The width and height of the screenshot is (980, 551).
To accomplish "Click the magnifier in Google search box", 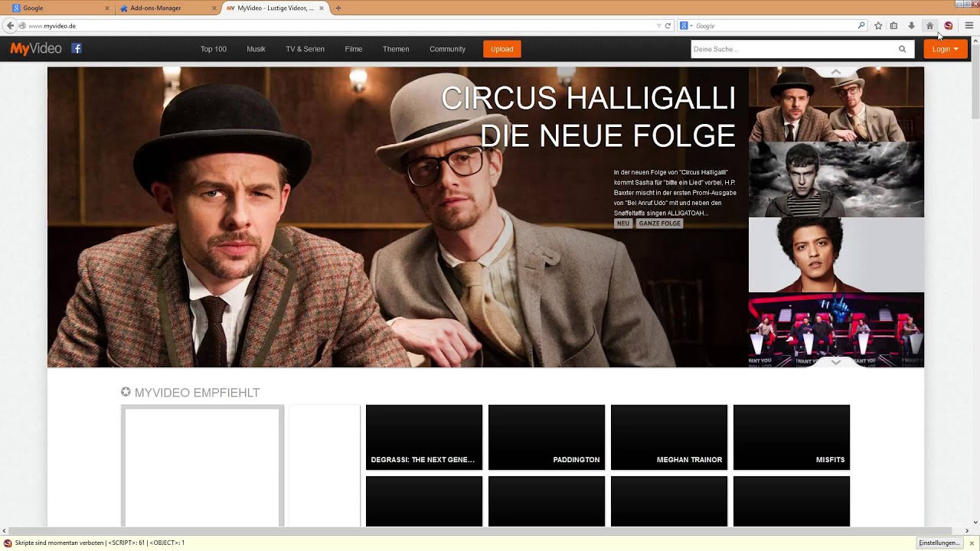I will pos(861,25).
